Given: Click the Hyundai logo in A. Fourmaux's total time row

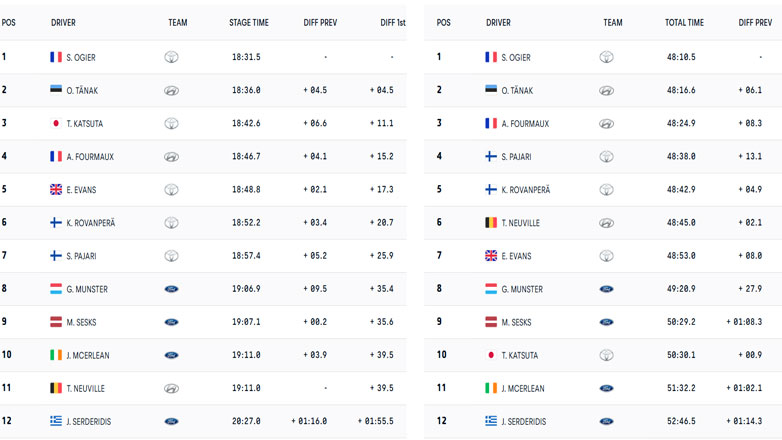Looking at the screenshot, I should tap(607, 124).
